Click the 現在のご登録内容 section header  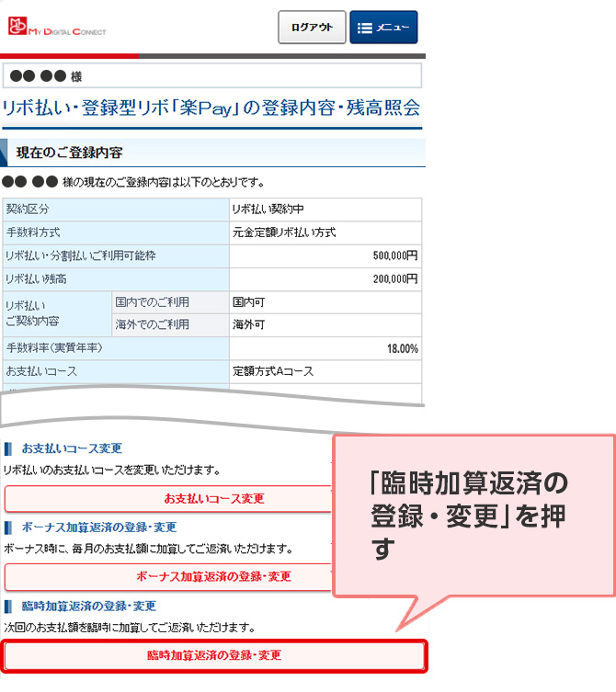pyautogui.click(x=70, y=153)
